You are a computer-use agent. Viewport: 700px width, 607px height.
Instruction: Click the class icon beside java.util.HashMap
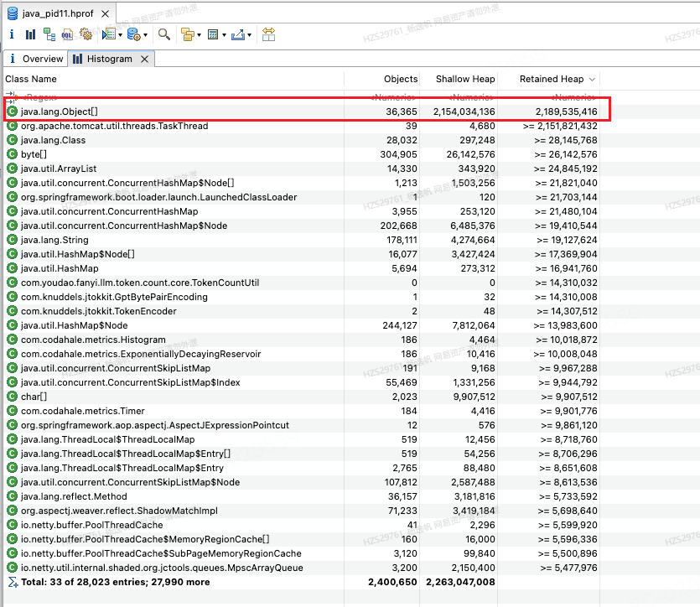[12, 268]
